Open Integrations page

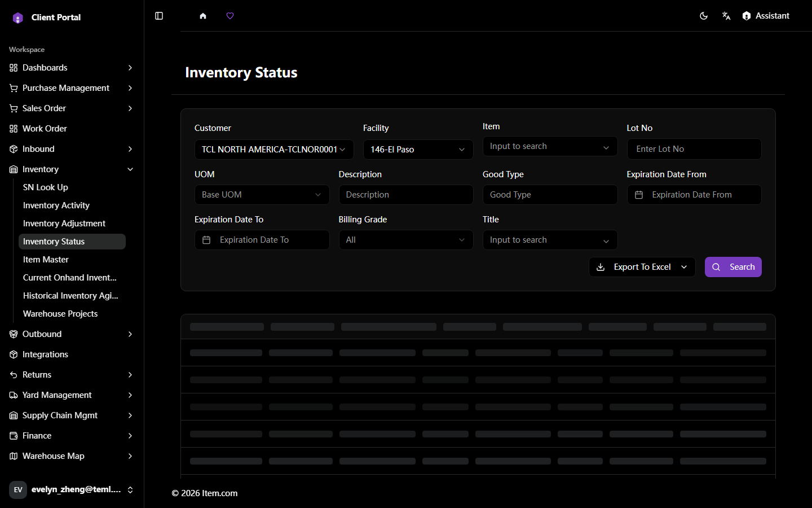pyautogui.click(x=72, y=354)
